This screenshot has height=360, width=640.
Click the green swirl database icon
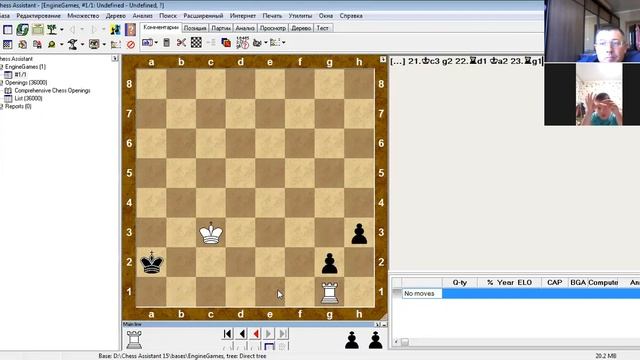[22, 29]
